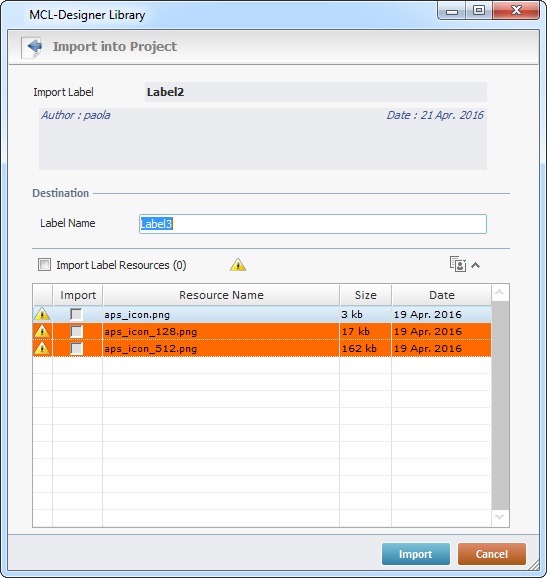Sort by Size column header
Image resolution: width=547 pixels, height=578 pixels.
point(365,295)
